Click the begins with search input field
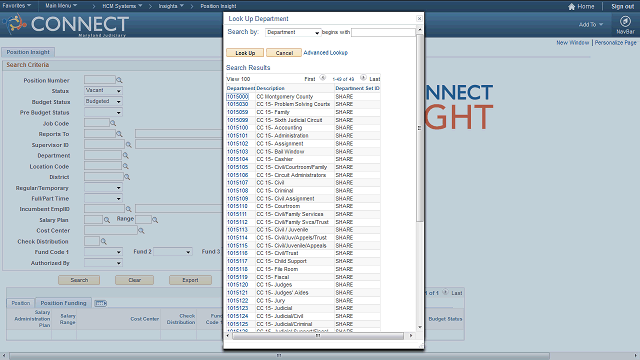Viewport: 640px width, 360px height. pos(383,32)
